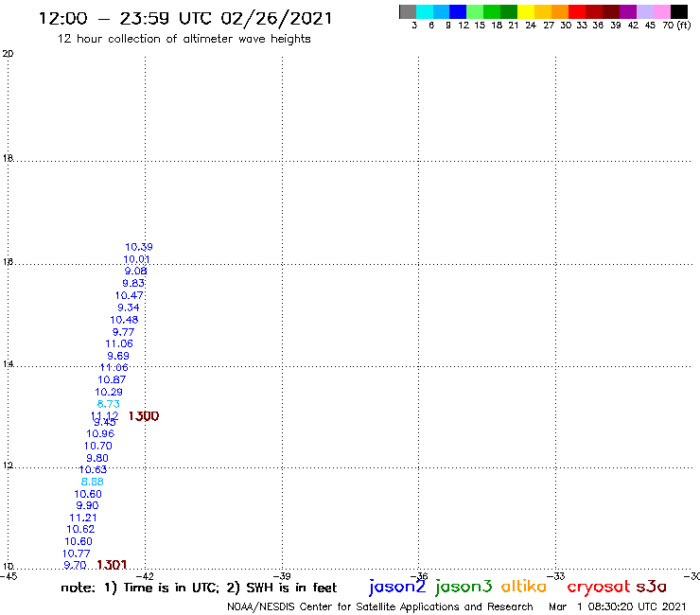This screenshot has height=615, width=700.
Task: Click the dark red time marker '1301'
Action: (112, 565)
